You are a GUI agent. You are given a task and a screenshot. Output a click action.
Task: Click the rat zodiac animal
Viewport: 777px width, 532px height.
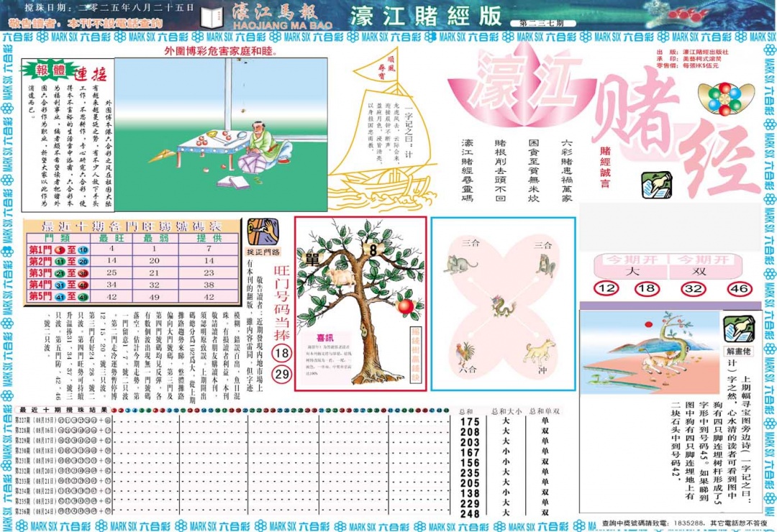click(x=460, y=265)
